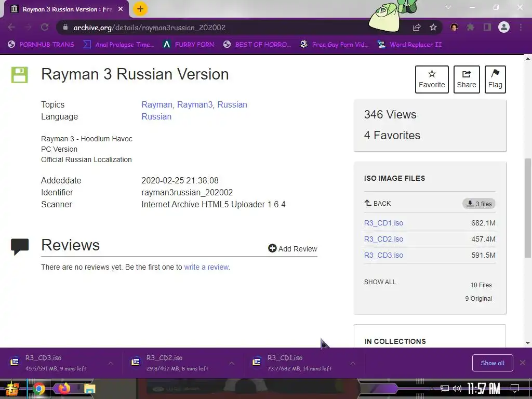Open Firefox from the taskbar
This screenshot has width=532, height=399.
64,389
